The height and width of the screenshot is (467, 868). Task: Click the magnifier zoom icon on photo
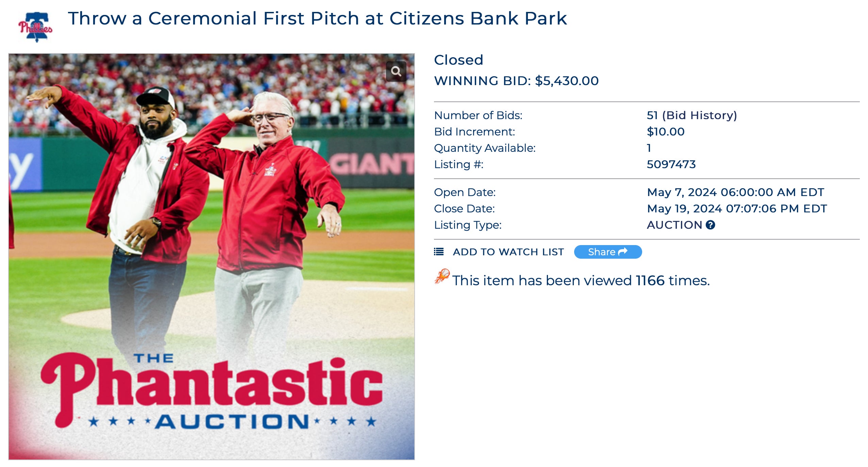[x=396, y=71]
